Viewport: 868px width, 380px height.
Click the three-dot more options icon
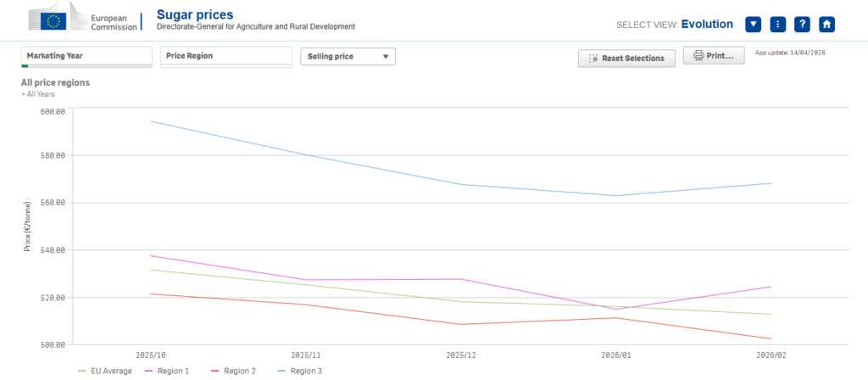click(777, 25)
